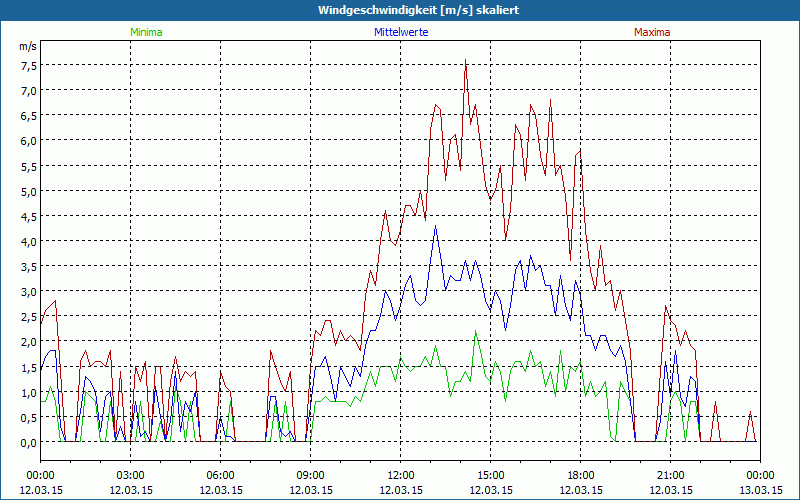The width and height of the screenshot is (800, 500).
Task: Click the '03:00' time axis label
Action: (x=131, y=476)
